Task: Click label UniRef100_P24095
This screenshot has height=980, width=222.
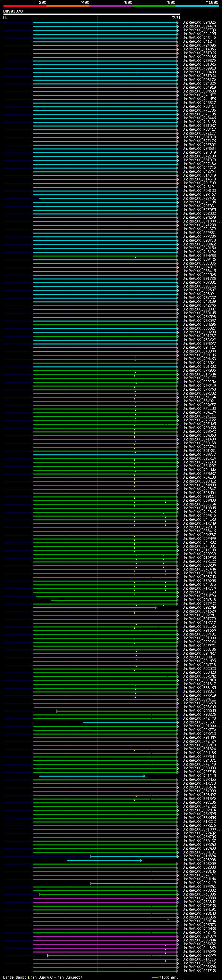Action: pyautogui.click(x=199, y=45)
